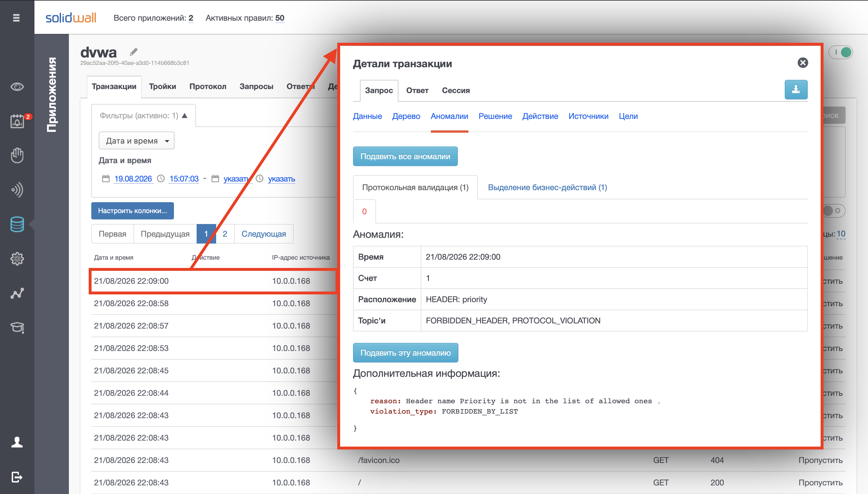Screen dimensions: 868x494
Task: Select anomaly index tab 0
Action: [x=364, y=211]
